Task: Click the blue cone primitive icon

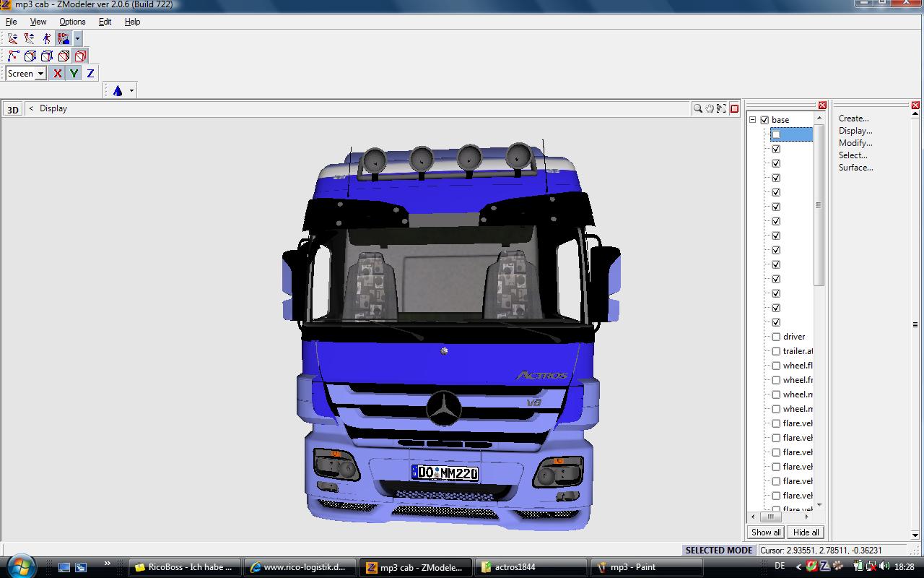Action: click(x=118, y=90)
